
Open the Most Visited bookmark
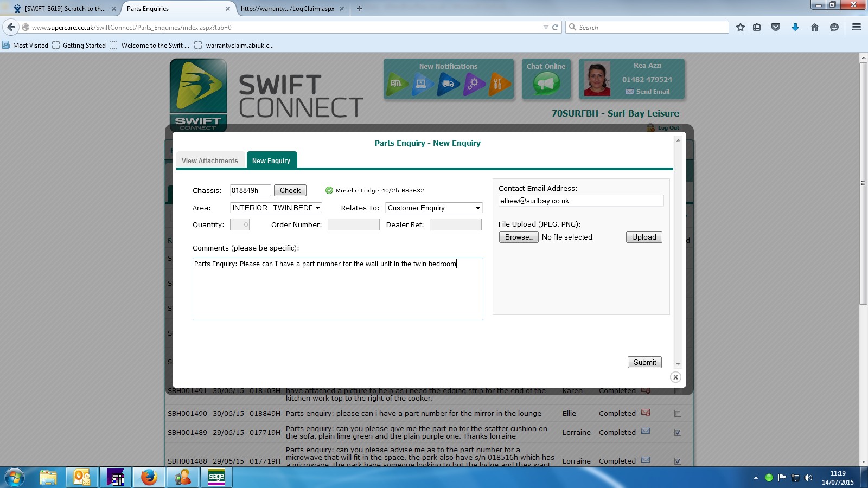[x=25, y=46]
